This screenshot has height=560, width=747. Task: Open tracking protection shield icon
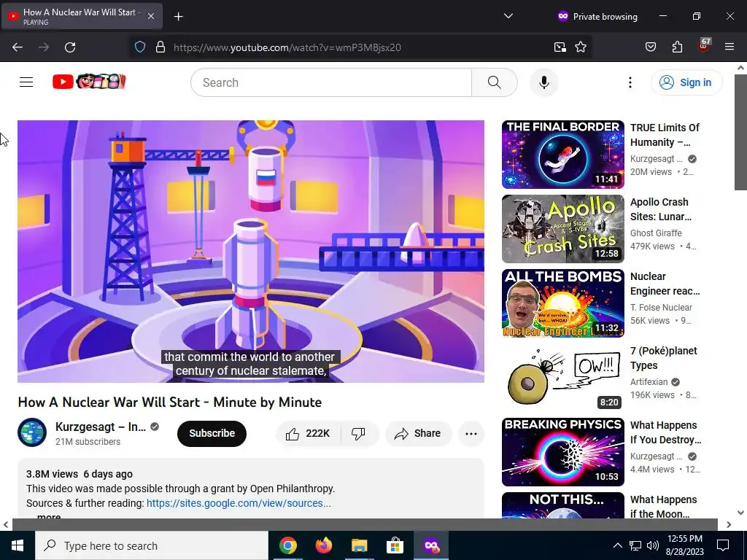(139, 47)
